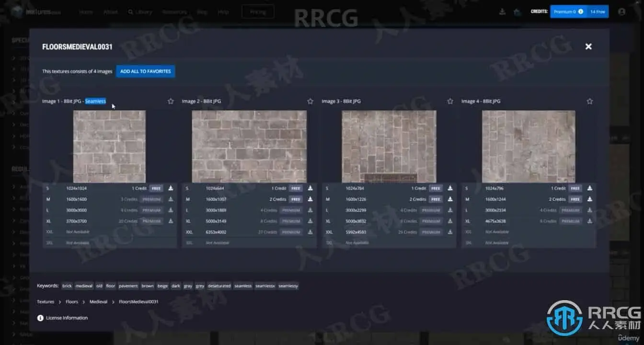644x345 pixels.
Task: Go to Medieval in the breadcrumb
Action: pos(98,302)
